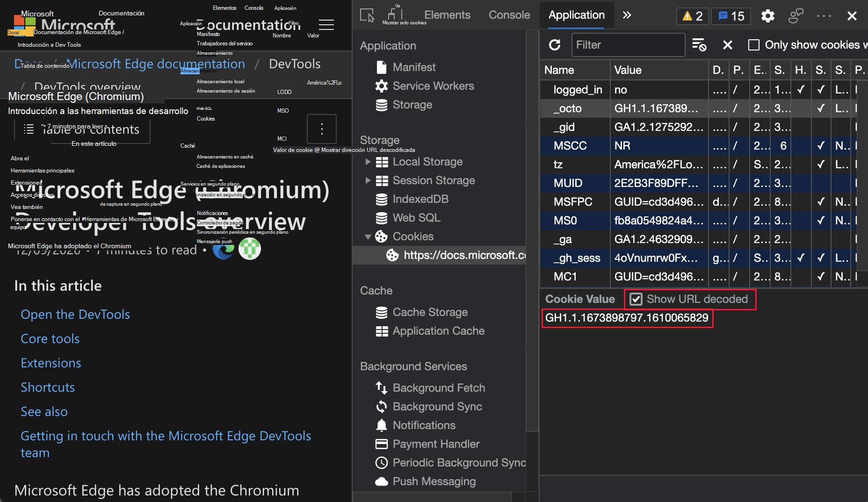Image resolution: width=868 pixels, height=502 pixels.
Task: Select the Service Workers gear icon
Action: coord(382,86)
